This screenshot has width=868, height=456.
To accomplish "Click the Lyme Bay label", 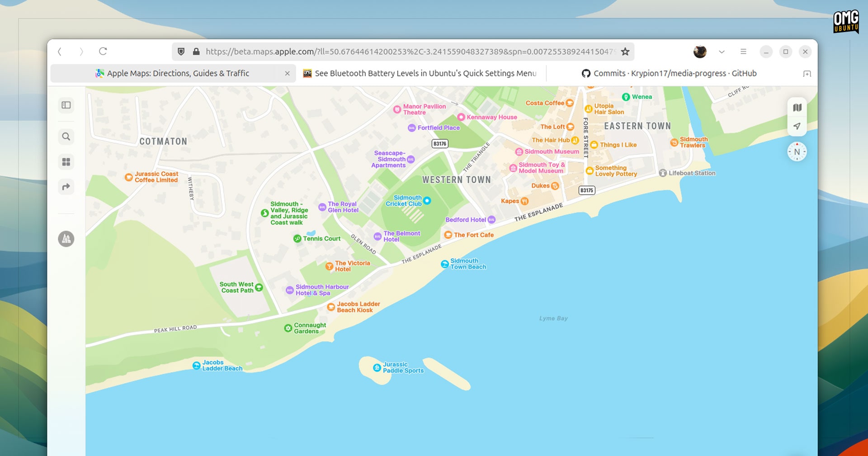I will 553,318.
